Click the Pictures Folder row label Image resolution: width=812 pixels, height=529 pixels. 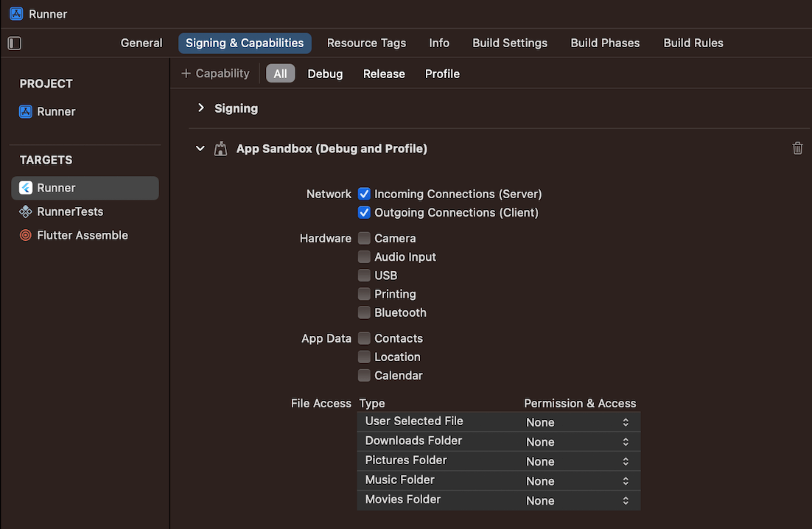(x=405, y=460)
